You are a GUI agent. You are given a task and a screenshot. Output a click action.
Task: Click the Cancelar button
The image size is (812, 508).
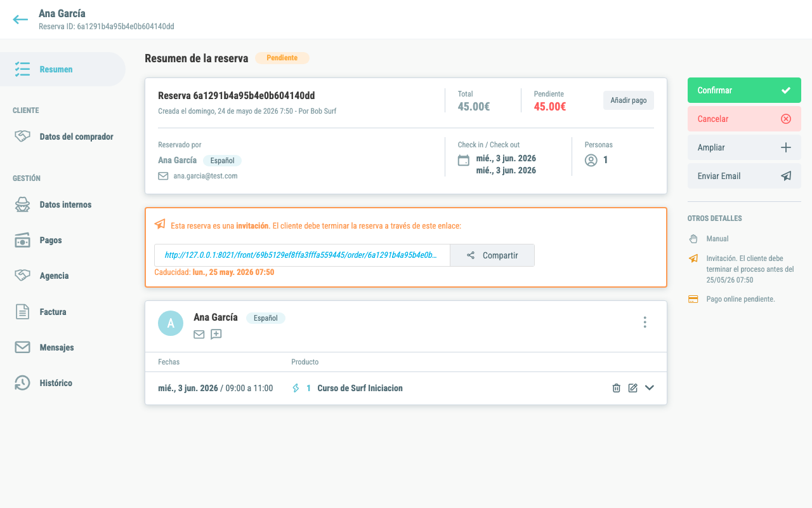(744, 119)
